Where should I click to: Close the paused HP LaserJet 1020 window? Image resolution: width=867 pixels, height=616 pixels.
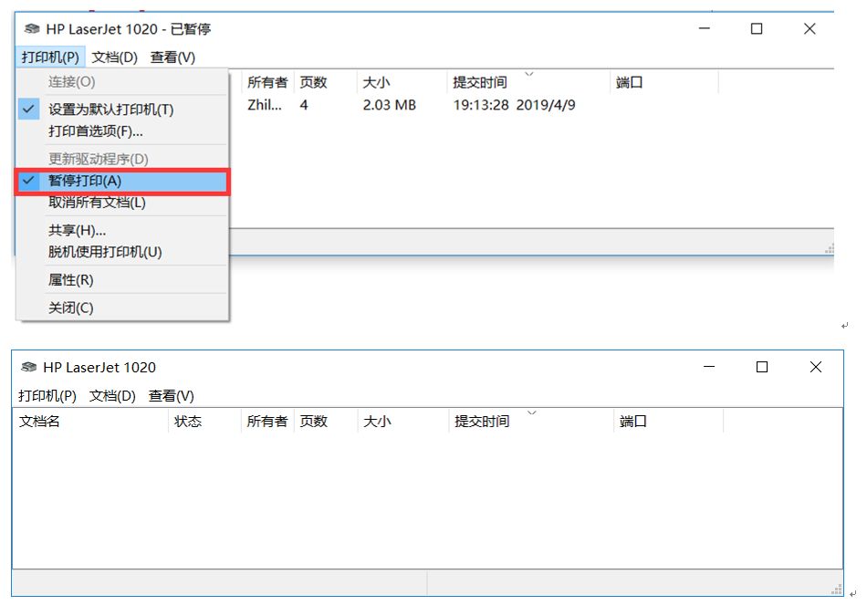pyautogui.click(x=810, y=29)
